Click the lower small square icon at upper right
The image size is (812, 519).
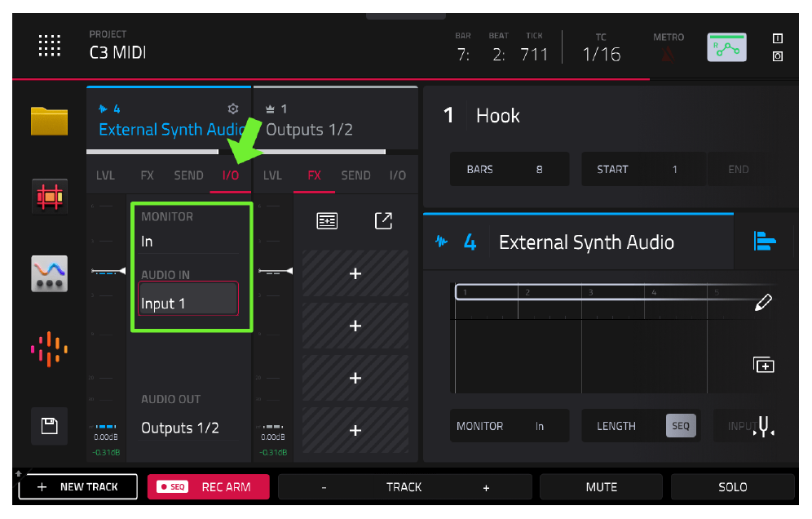777,56
